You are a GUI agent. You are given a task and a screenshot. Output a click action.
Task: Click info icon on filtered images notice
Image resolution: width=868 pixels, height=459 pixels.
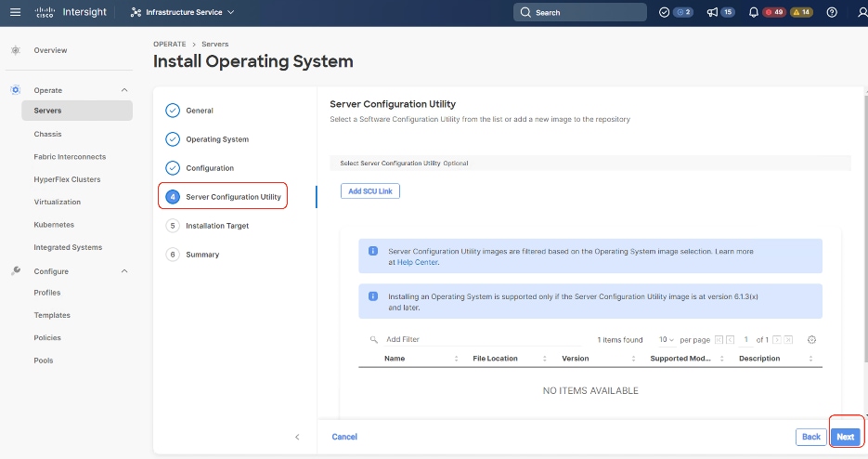click(373, 251)
